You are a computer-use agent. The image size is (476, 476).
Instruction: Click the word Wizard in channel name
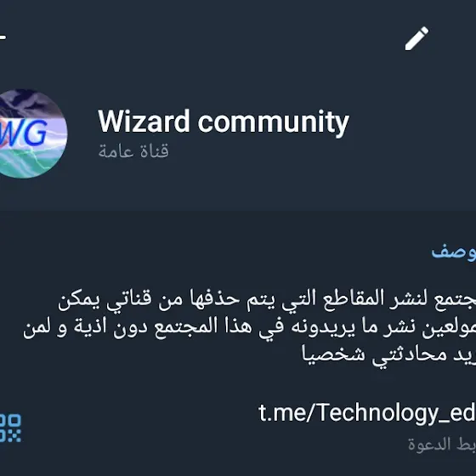point(144,121)
